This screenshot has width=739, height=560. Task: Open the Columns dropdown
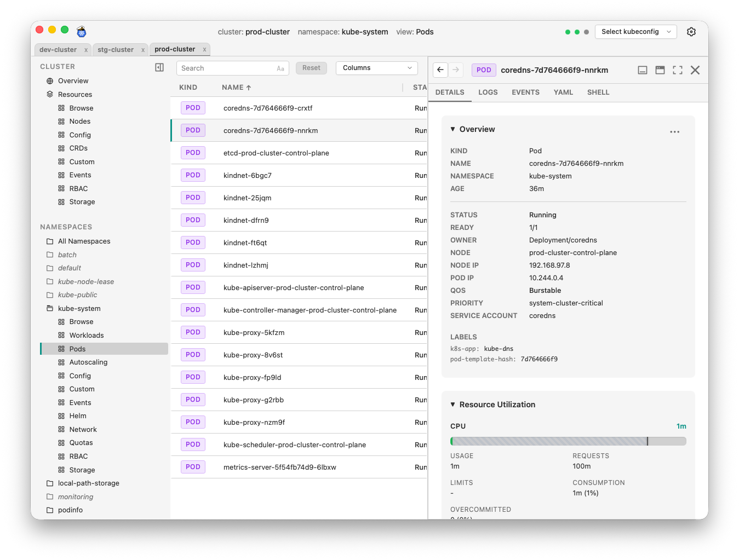376,68
